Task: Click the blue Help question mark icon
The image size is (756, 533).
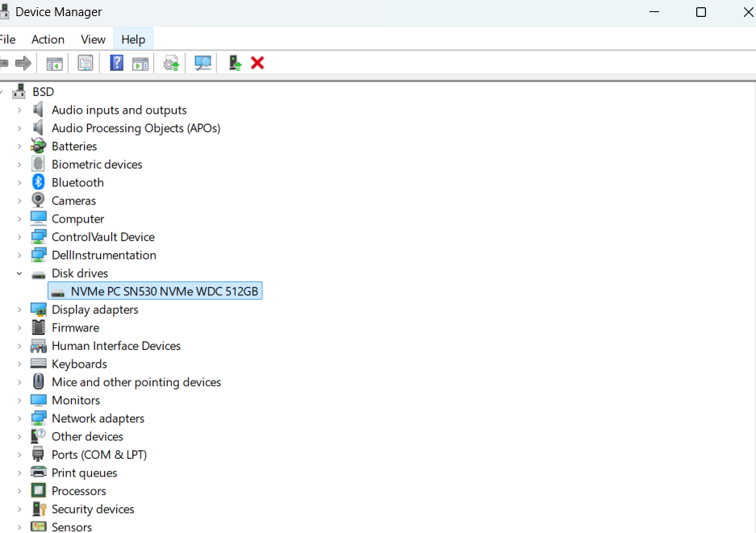Action: pyautogui.click(x=117, y=63)
